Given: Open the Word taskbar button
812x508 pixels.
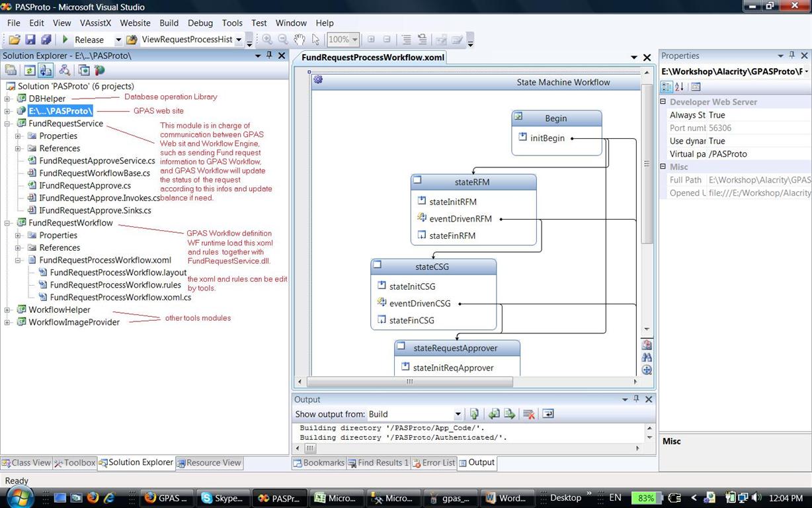Looking at the screenshot, I should click(508, 498).
